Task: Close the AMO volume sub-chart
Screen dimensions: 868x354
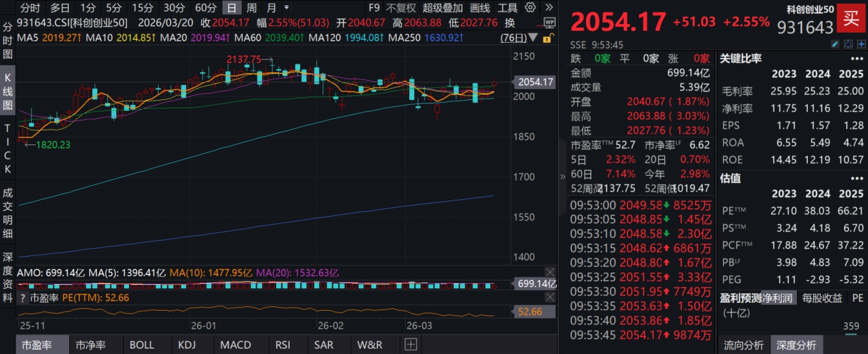Action: (x=550, y=272)
